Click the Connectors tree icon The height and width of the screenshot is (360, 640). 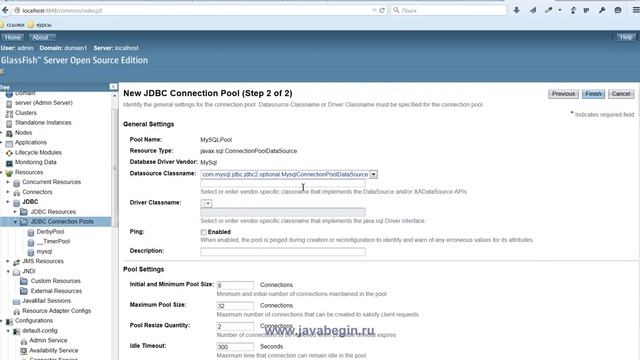[x=16, y=193]
